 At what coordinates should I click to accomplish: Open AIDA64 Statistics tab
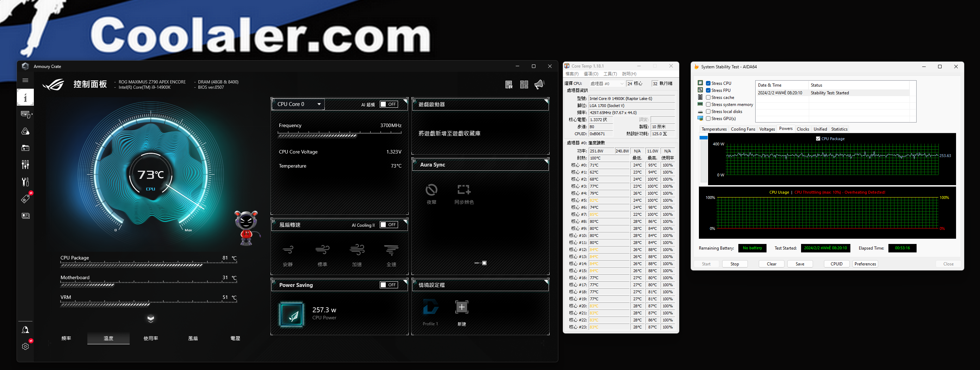tap(839, 129)
